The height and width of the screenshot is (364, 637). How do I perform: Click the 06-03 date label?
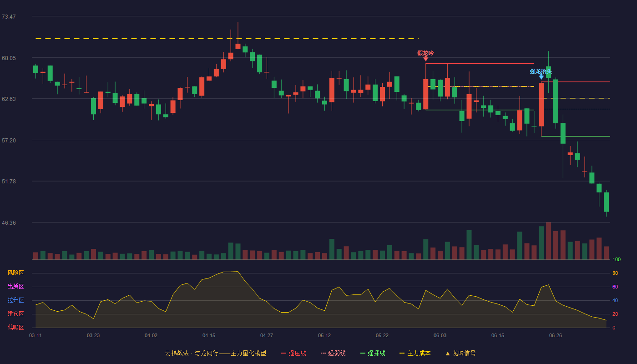440,335
